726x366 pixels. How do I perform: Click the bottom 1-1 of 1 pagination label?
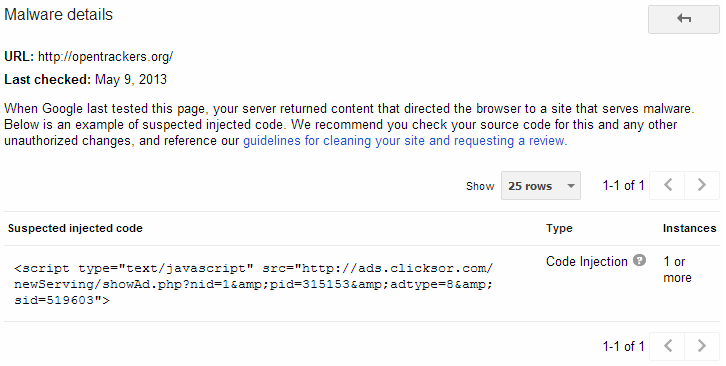coord(623,346)
